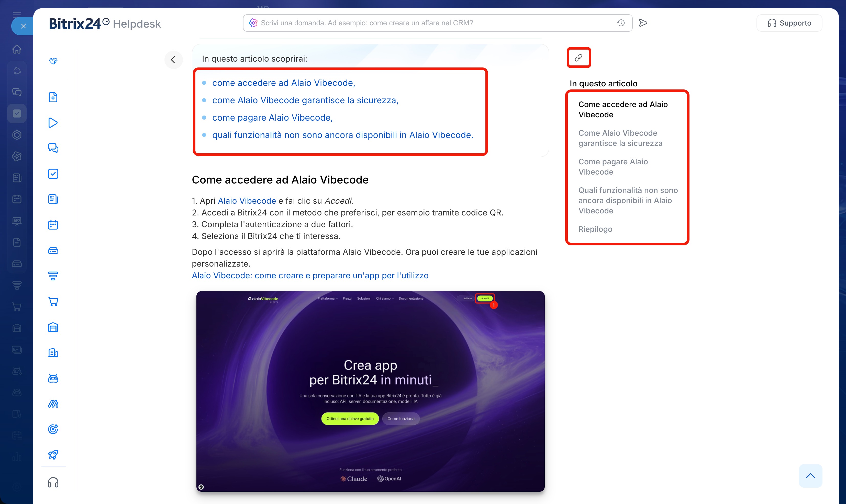Image resolution: width=846 pixels, height=504 pixels.
Task: Follow 'come Alaio Vibecode garantisce la sicurezza' link
Action: pyautogui.click(x=305, y=100)
